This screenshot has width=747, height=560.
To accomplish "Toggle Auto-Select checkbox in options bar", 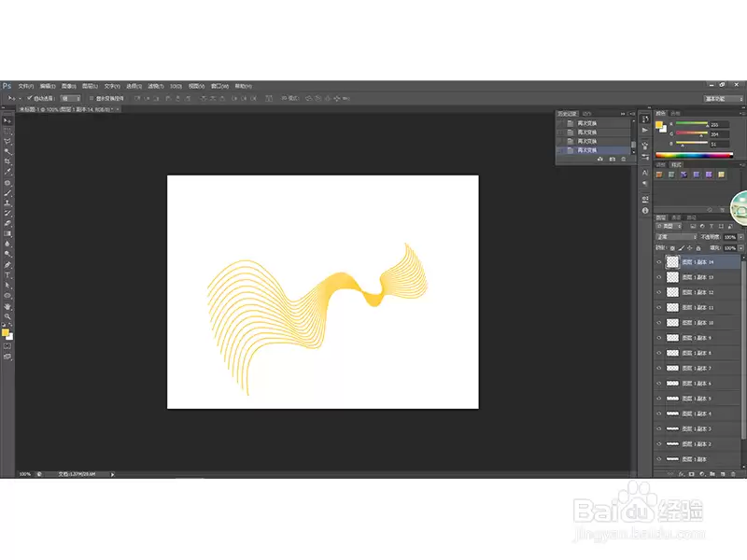I will click(30, 98).
